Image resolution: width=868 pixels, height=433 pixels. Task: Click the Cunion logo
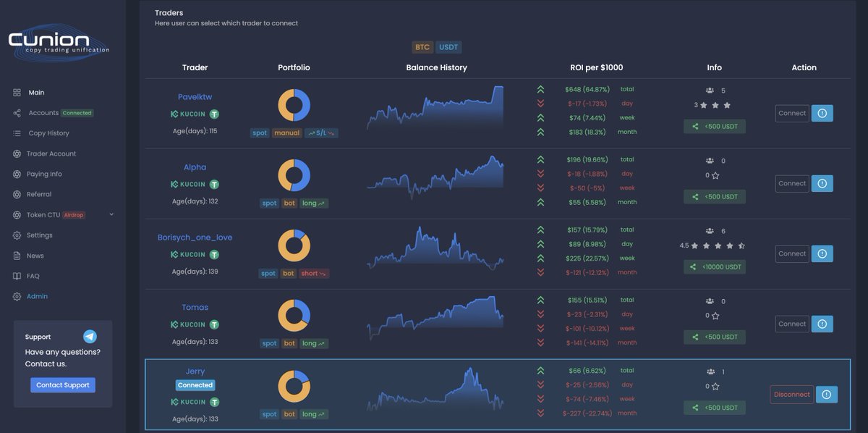(59, 42)
